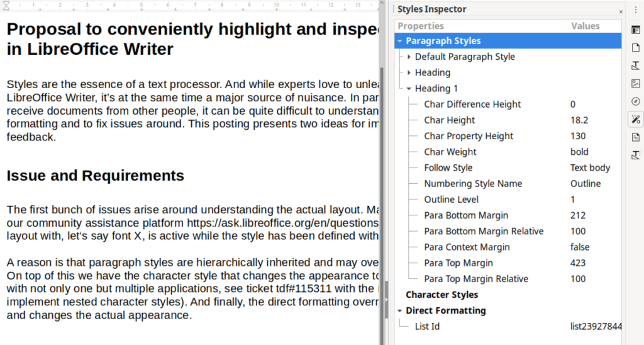Select the Character Styles section row

point(508,295)
